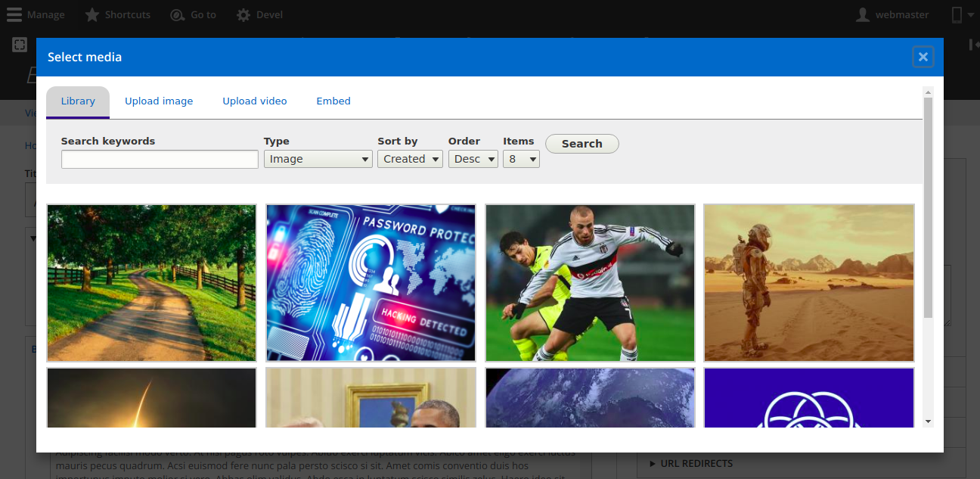Select the tree-lined country road image

click(151, 282)
